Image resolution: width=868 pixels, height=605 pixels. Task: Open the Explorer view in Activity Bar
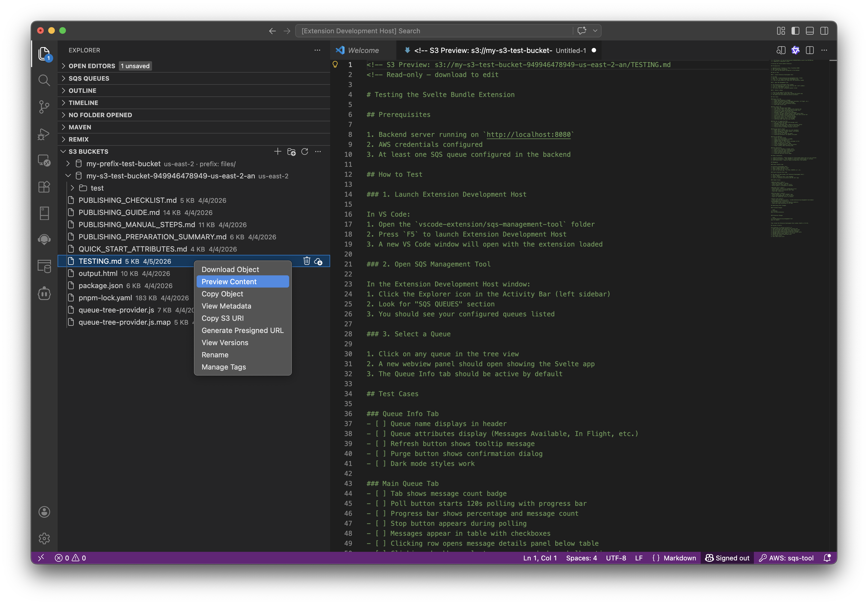[x=44, y=54]
